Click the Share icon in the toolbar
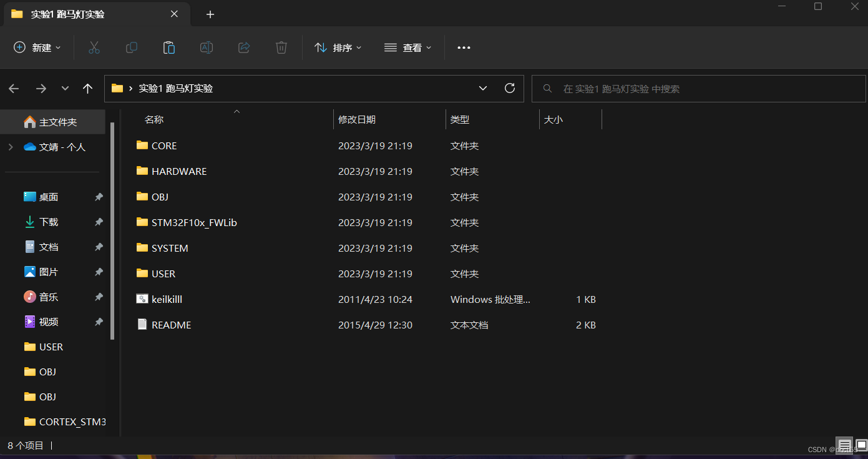Image resolution: width=868 pixels, height=459 pixels. click(244, 47)
